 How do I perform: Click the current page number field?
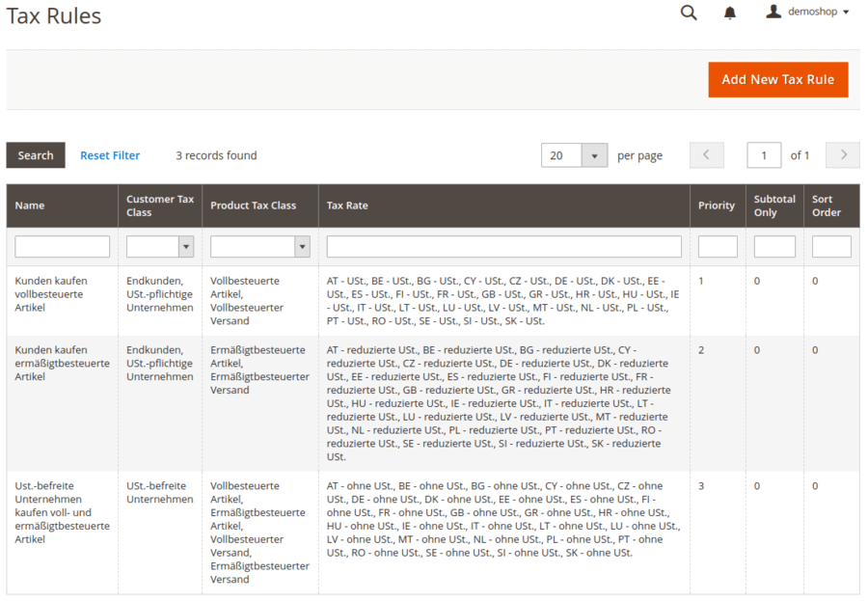pos(764,155)
